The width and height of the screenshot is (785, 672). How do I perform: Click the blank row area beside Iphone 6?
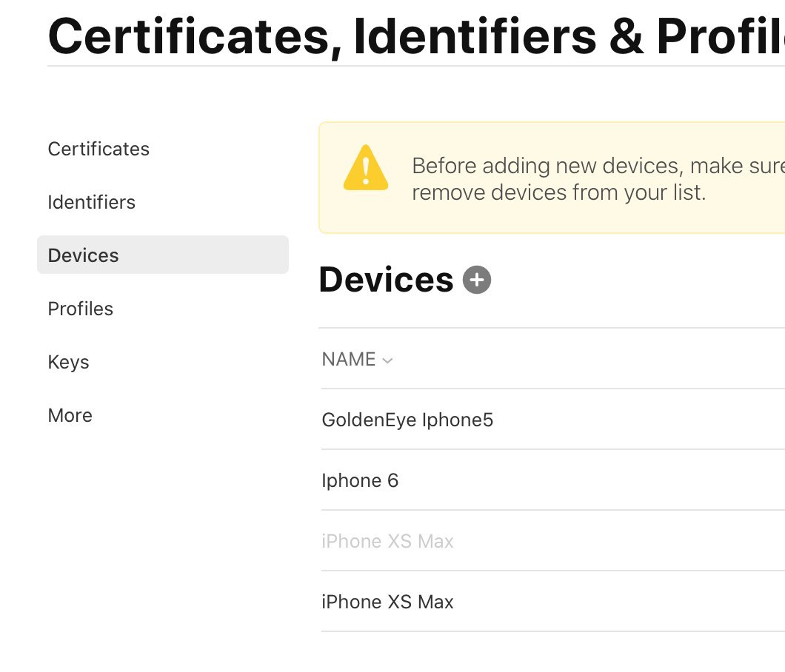pos(591,480)
